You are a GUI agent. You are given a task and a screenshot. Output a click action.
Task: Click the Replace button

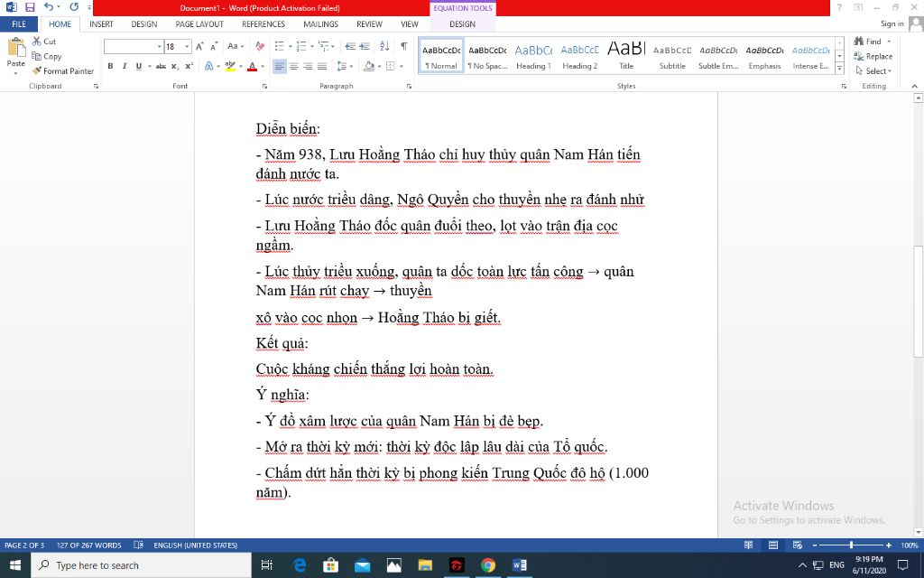click(x=873, y=56)
